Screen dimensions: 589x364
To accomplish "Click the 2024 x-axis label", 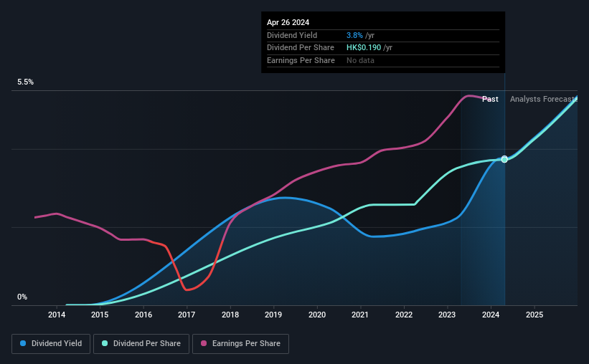I will point(491,315).
